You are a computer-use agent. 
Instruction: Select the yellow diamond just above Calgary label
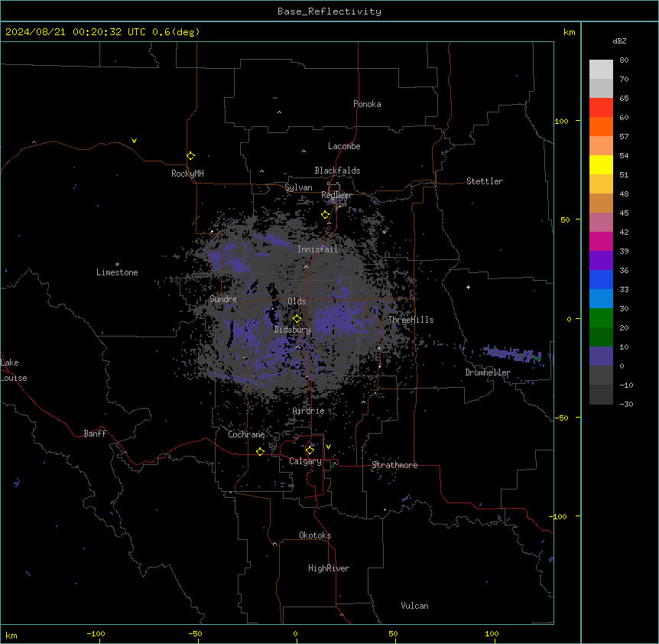(310, 450)
